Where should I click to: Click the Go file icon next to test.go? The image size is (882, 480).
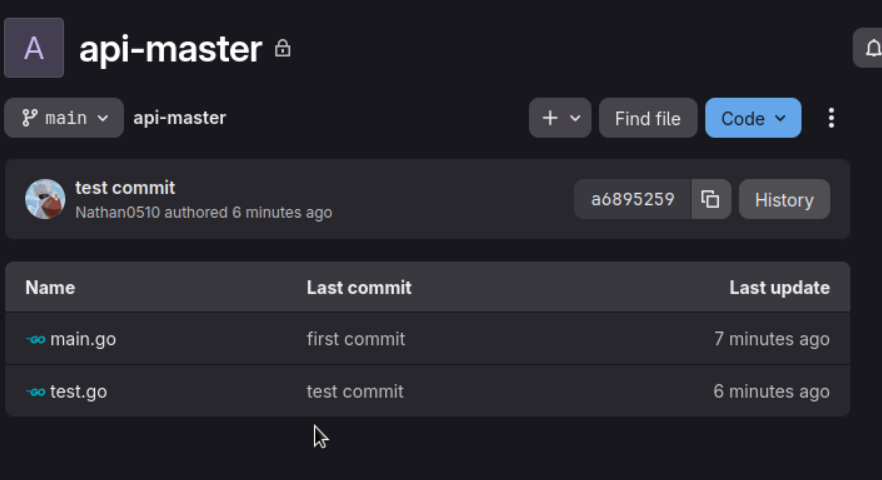(36, 391)
